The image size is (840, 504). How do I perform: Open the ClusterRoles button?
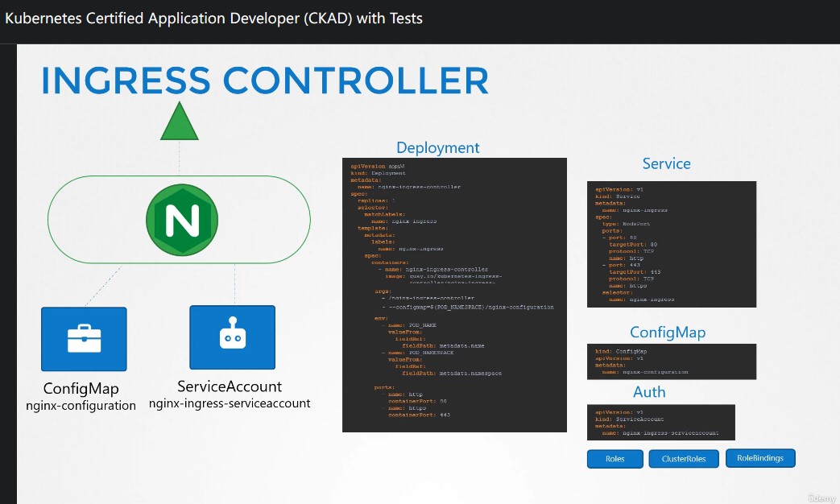[684, 459]
